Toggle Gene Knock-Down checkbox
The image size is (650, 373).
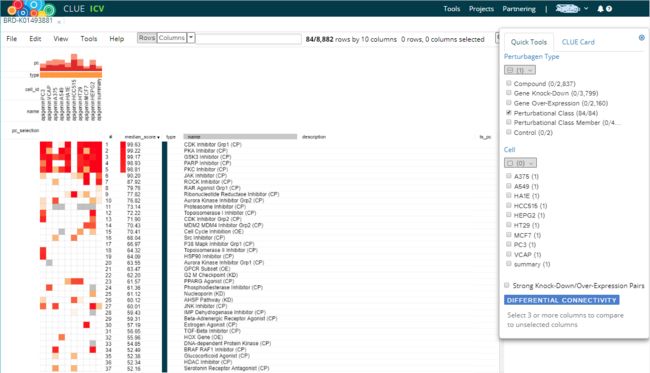pyautogui.click(x=509, y=93)
